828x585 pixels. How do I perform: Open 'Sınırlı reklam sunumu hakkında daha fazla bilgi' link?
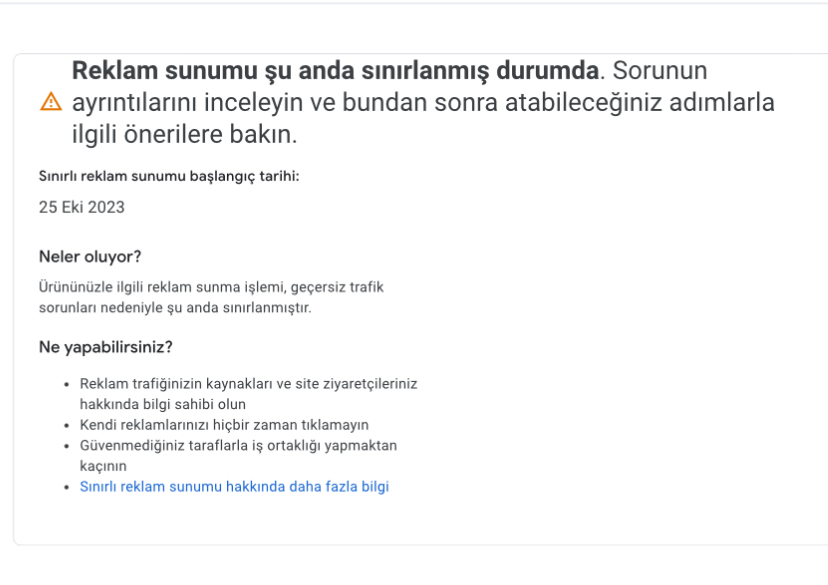tap(234, 486)
